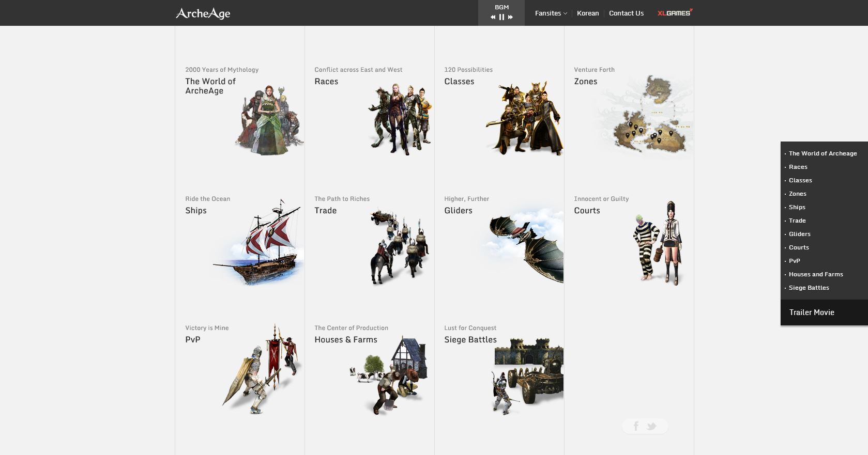The image size is (868, 455).
Task: Choose Courts from the sidebar menu
Action: coord(799,247)
